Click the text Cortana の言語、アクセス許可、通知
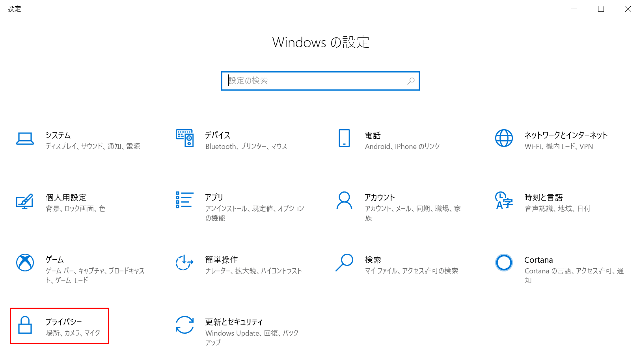The height and width of the screenshot is (364, 641). [x=574, y=275]
